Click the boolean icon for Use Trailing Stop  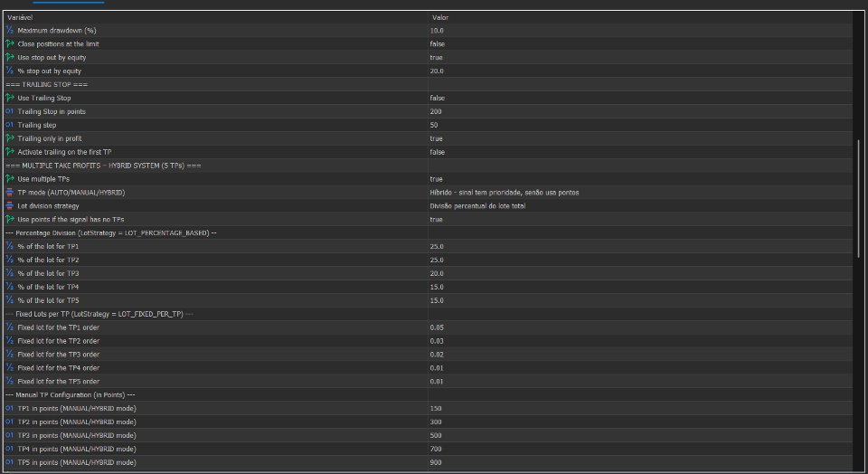pos(9,98)
